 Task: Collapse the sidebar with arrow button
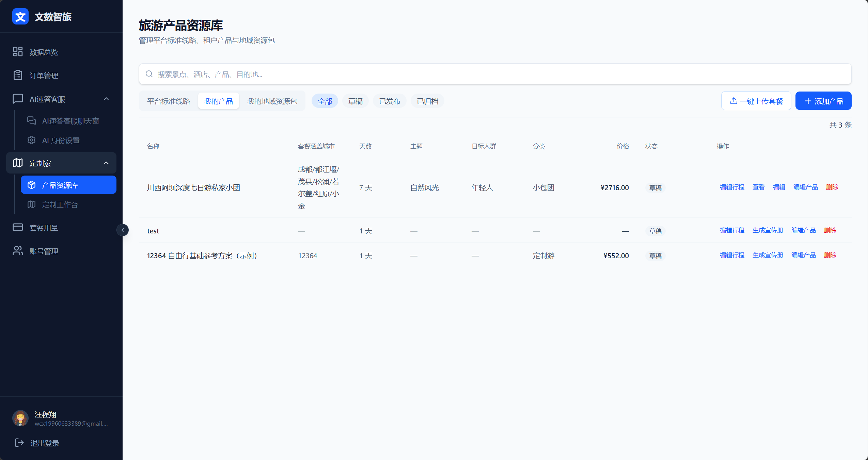[123, 230]
